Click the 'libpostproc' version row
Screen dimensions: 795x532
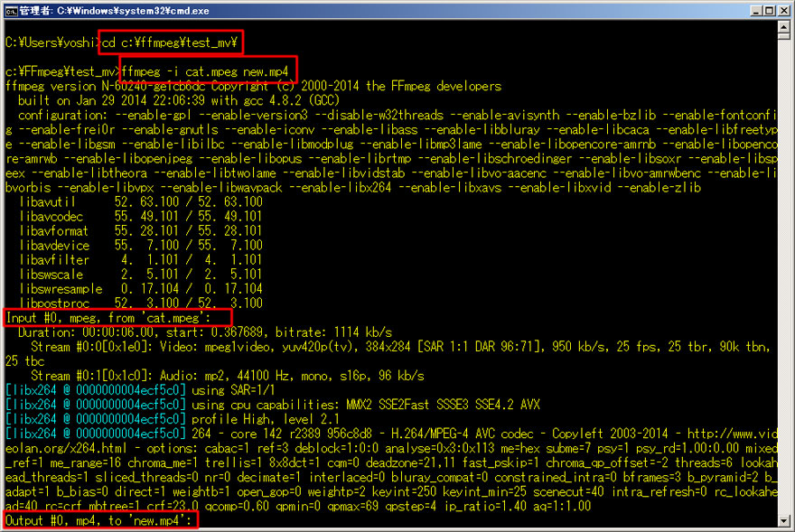[x=141, y=303]
